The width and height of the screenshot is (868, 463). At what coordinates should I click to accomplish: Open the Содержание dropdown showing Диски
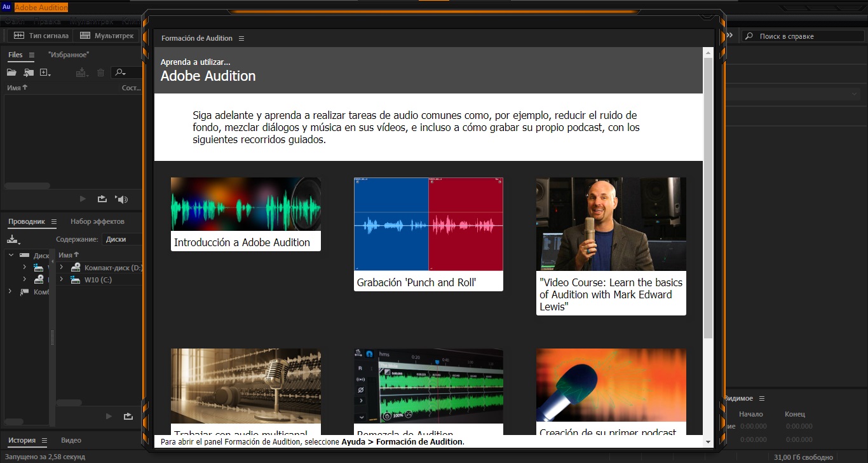pos(122,239)
